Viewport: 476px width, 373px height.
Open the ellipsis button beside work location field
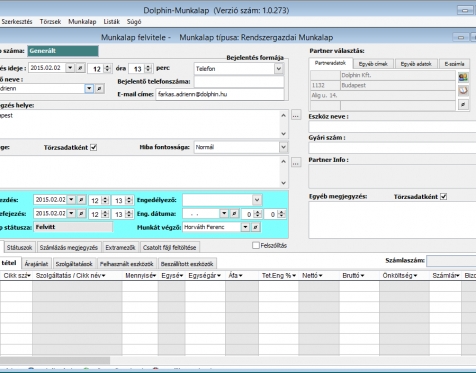pos(296,116)
